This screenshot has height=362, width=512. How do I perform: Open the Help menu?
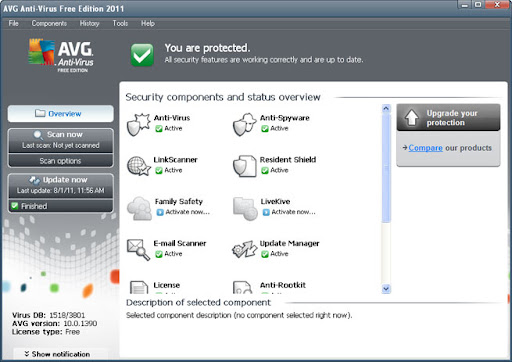tap(148, 23)
